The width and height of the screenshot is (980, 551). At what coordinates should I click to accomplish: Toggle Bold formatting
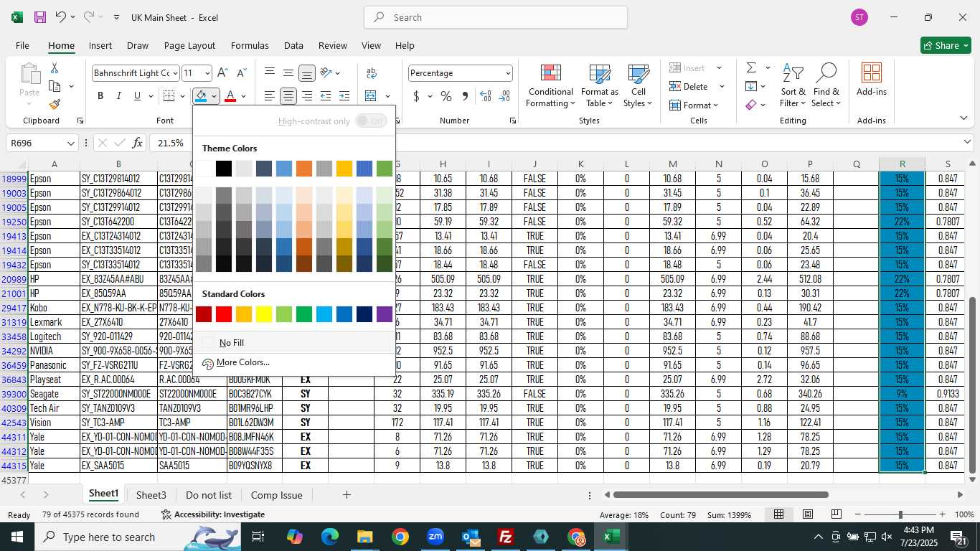pos(100,96)
